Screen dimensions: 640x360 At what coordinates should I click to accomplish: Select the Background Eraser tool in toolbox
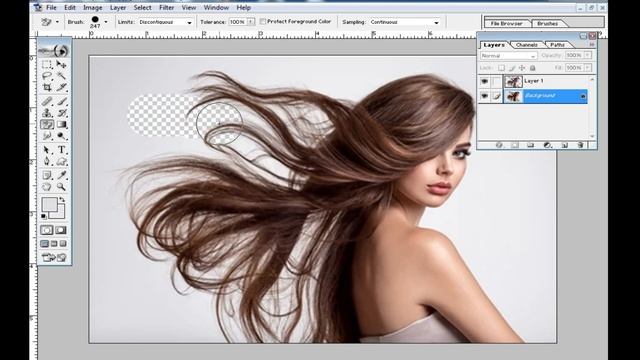[47, 124]
